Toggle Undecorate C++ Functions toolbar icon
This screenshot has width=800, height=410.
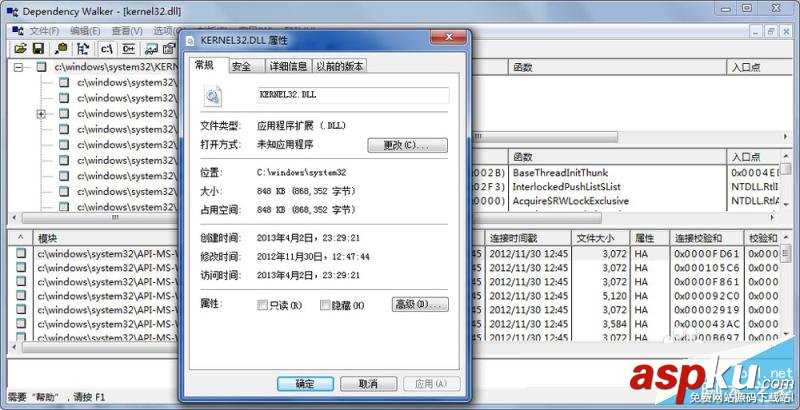(129, 49)
